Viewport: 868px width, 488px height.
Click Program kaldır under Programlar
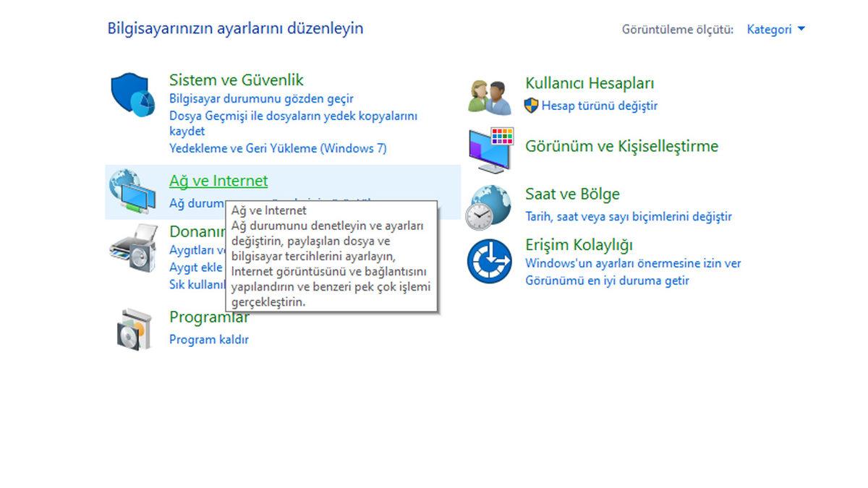click(208, 339)
